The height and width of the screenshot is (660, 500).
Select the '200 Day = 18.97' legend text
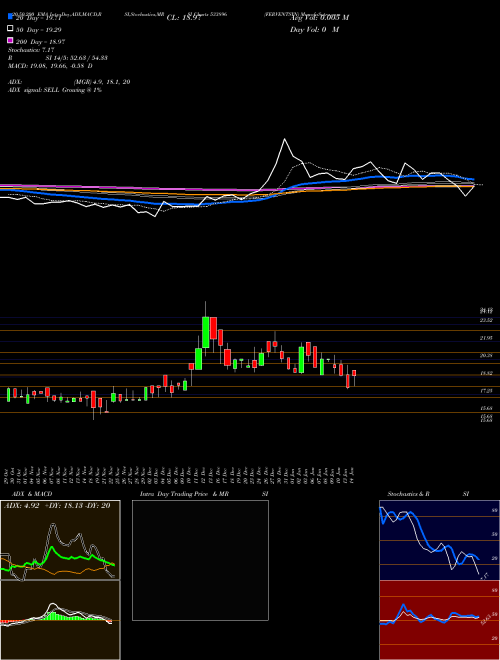[41, 42]
